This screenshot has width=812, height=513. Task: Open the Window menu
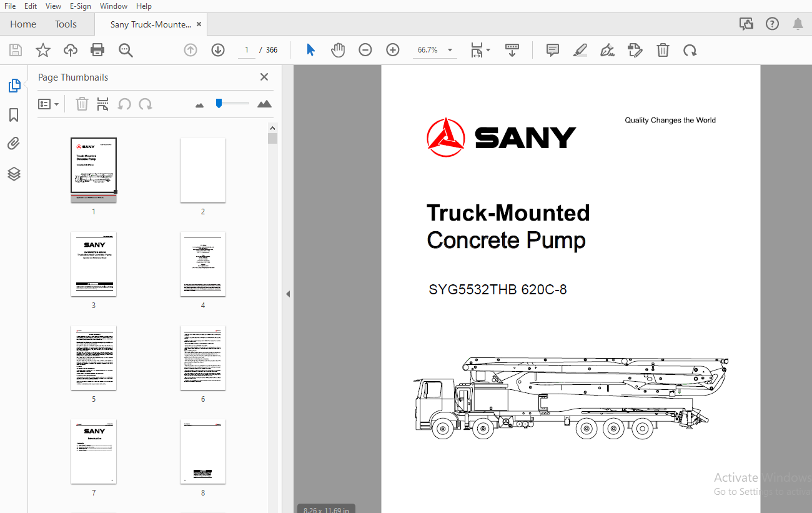tap(114, 6)
